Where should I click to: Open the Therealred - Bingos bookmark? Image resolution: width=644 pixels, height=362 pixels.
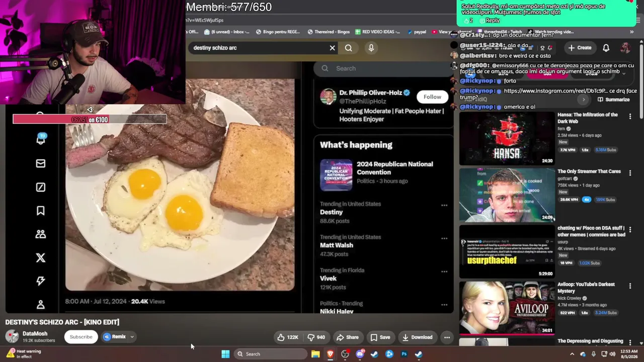point(329,32)
